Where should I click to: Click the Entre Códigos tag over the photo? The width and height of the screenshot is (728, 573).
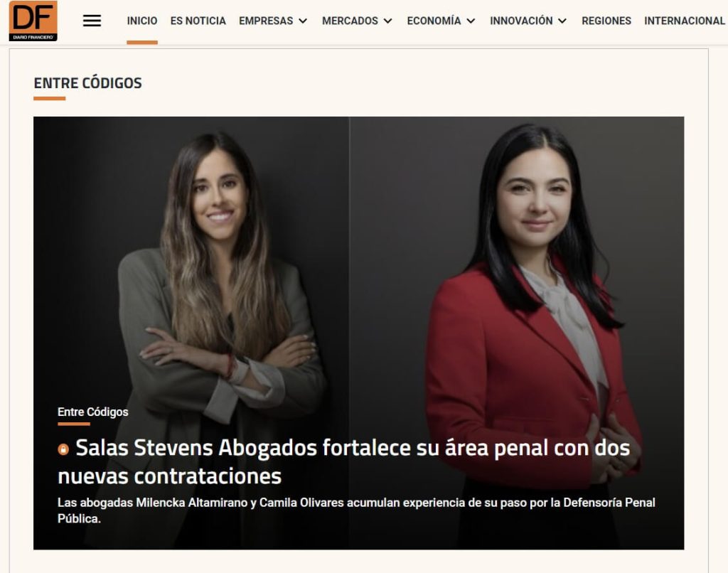point(93,412)
